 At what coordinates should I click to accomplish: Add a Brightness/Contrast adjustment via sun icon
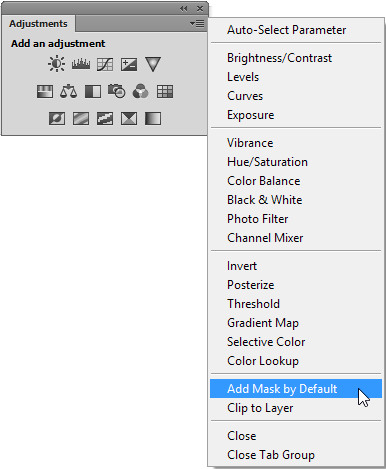click(57, 64)
